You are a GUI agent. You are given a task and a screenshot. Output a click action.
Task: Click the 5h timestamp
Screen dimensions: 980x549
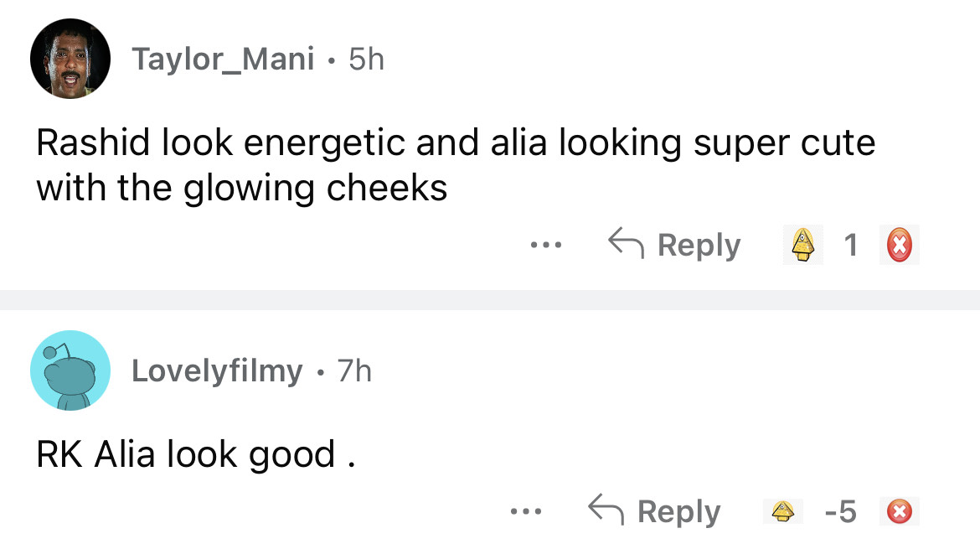pos(366,59)
